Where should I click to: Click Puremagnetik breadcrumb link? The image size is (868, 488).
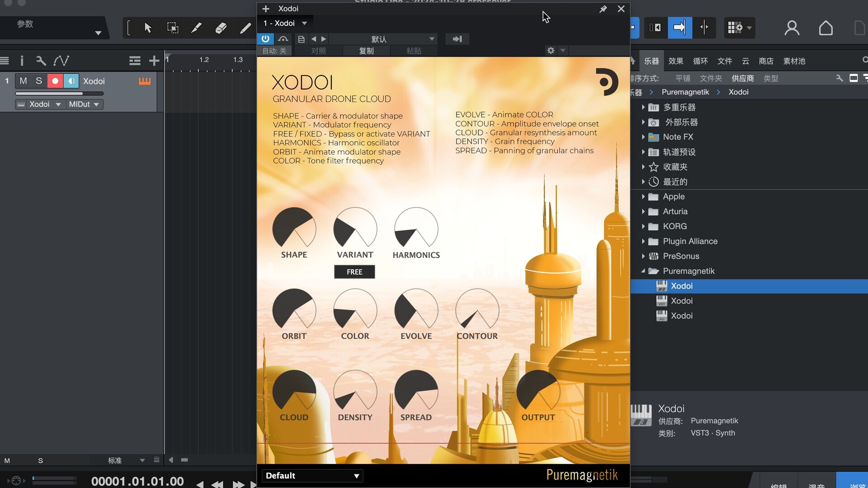point(685,92)
